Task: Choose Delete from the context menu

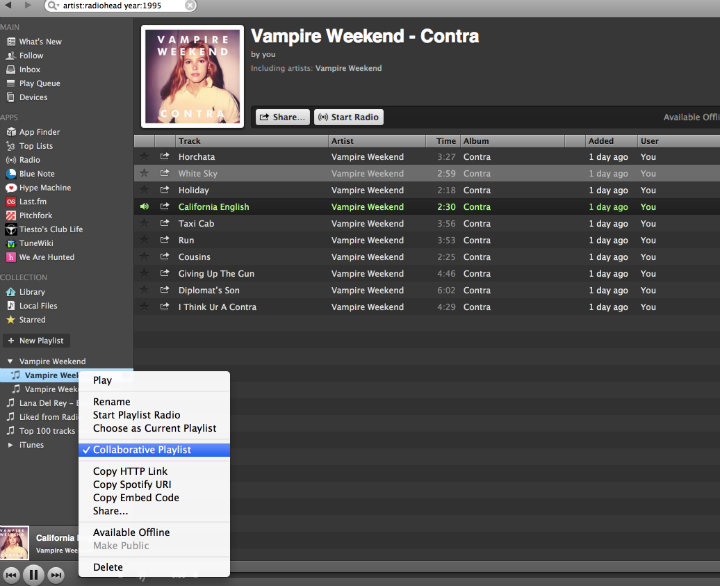Action: coord(154,567)
